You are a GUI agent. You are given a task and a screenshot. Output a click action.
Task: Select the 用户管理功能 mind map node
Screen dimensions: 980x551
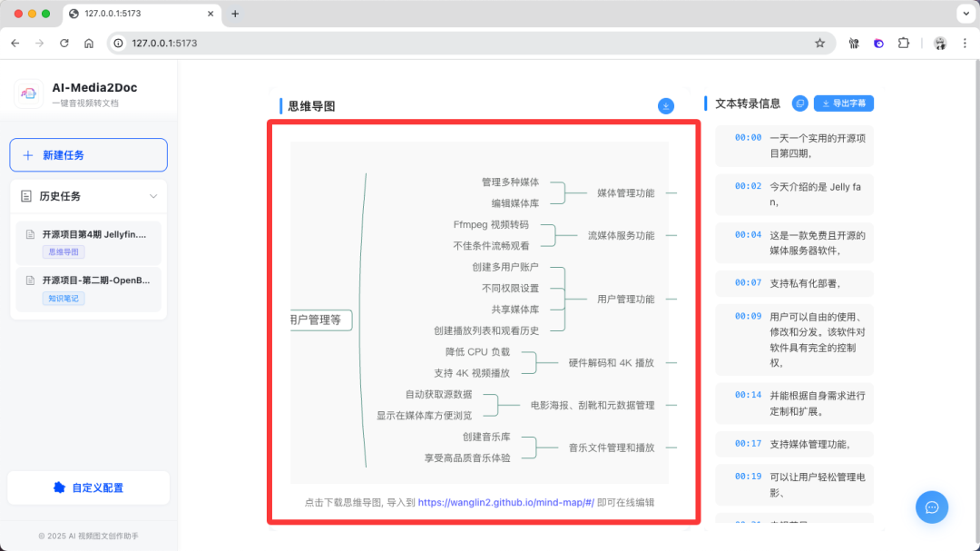[x=625, y=300]
